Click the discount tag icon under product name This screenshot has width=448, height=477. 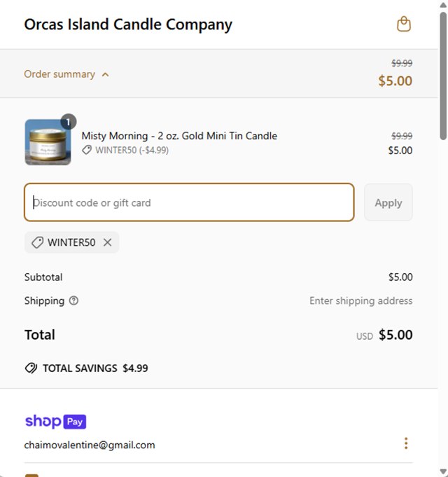pos(87,150)
